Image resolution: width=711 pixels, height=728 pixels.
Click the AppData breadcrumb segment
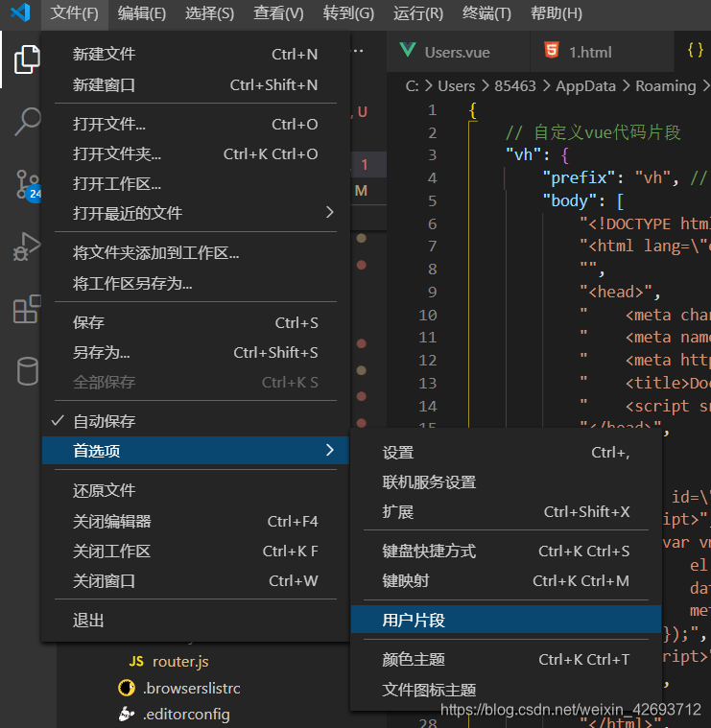point(585,86)
